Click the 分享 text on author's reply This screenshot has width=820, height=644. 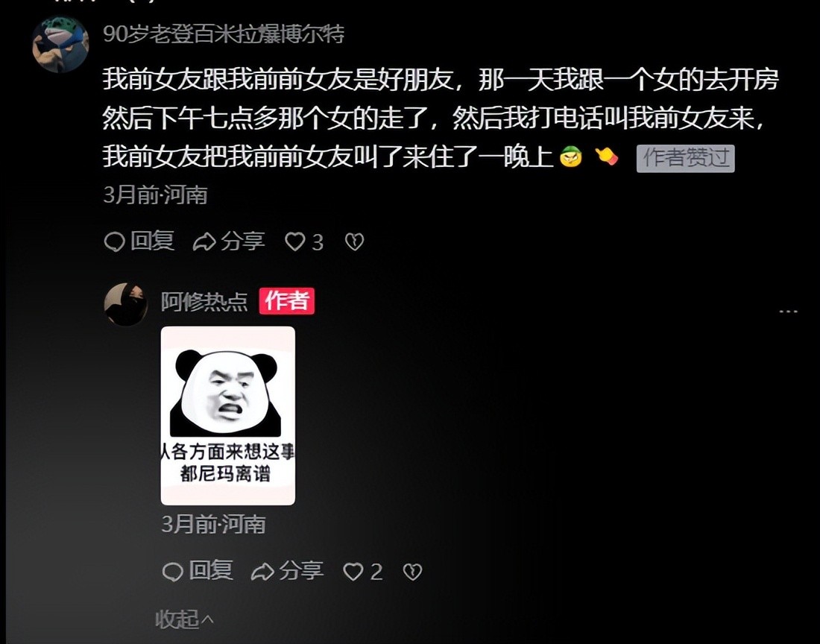pyautogui.click(x=301, y=572)
